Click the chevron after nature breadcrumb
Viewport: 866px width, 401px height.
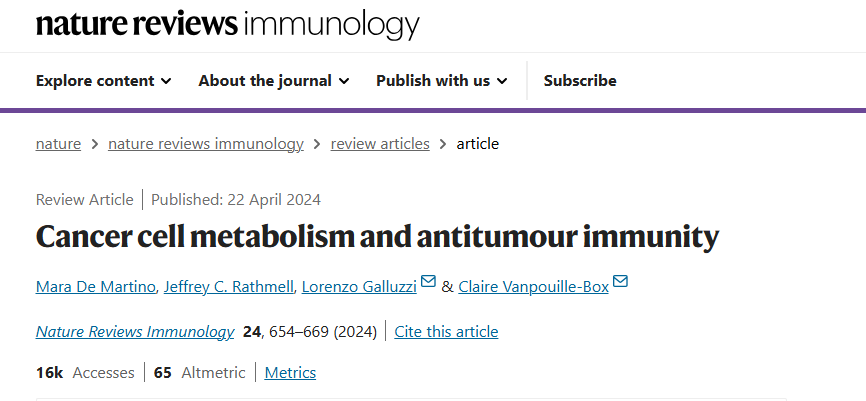coord(94,144)
